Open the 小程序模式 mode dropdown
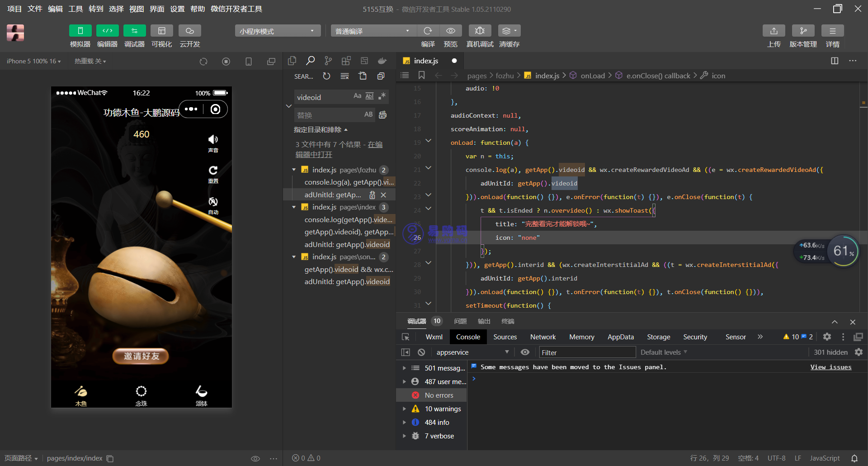The width and height of the screenshot is (868, 466). [x=277, y=31]
